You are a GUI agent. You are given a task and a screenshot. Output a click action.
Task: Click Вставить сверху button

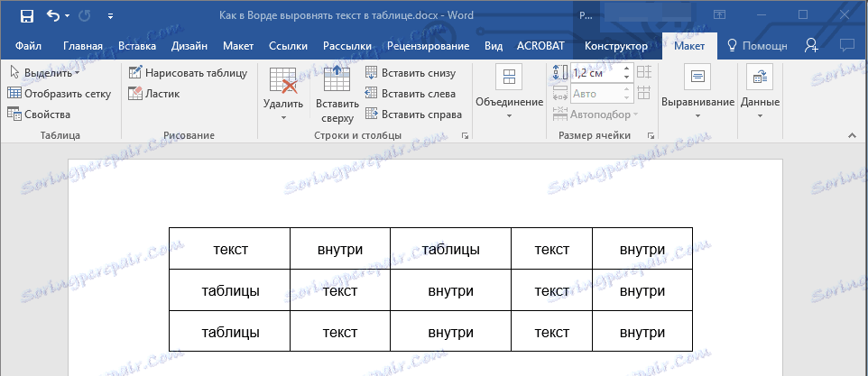click(337, 94)
